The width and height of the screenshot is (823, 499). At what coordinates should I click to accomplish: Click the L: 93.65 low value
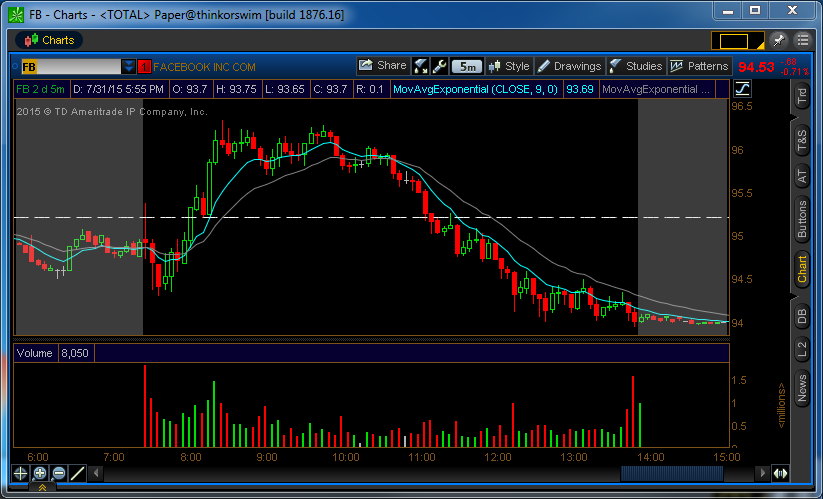[285, 89]
